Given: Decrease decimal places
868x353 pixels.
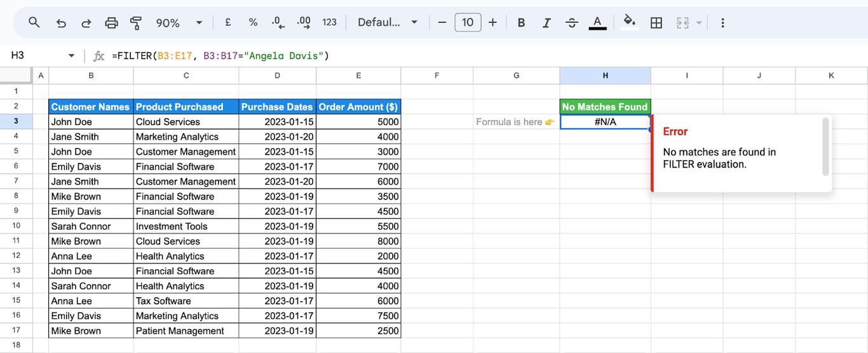Looking at the screenshot, I should (x=278, y=22).
